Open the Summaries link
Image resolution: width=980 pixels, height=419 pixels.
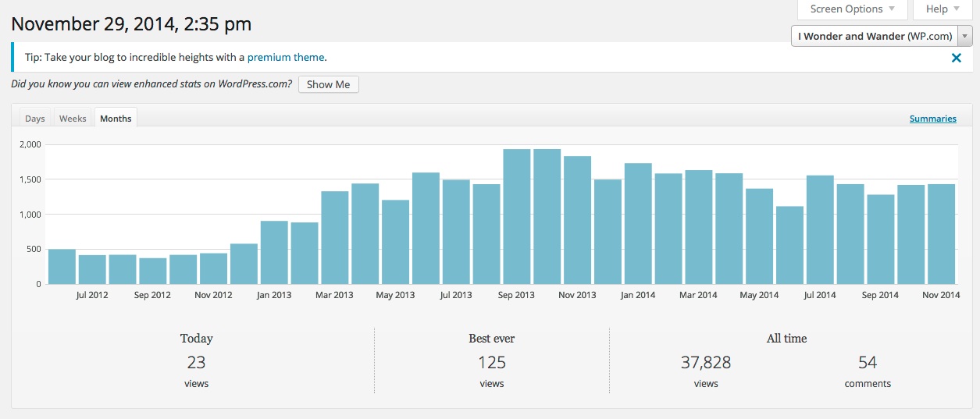[932, 119]
